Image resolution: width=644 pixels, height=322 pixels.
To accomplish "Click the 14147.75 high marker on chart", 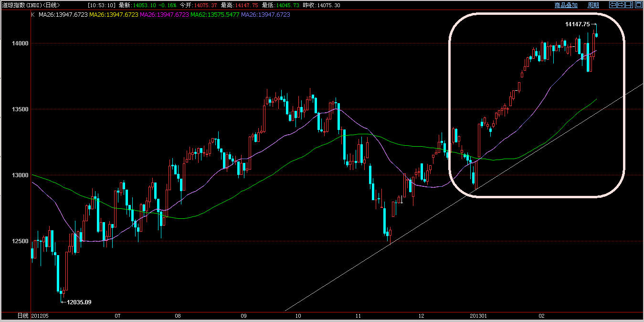I will (578, 24).
